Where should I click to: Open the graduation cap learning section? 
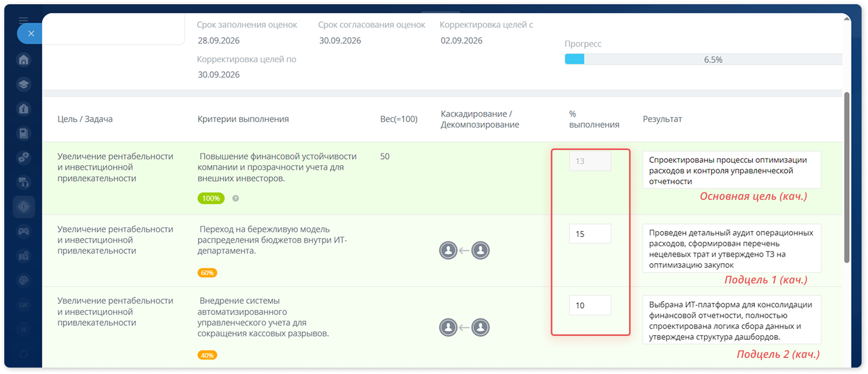pos(24,84)
